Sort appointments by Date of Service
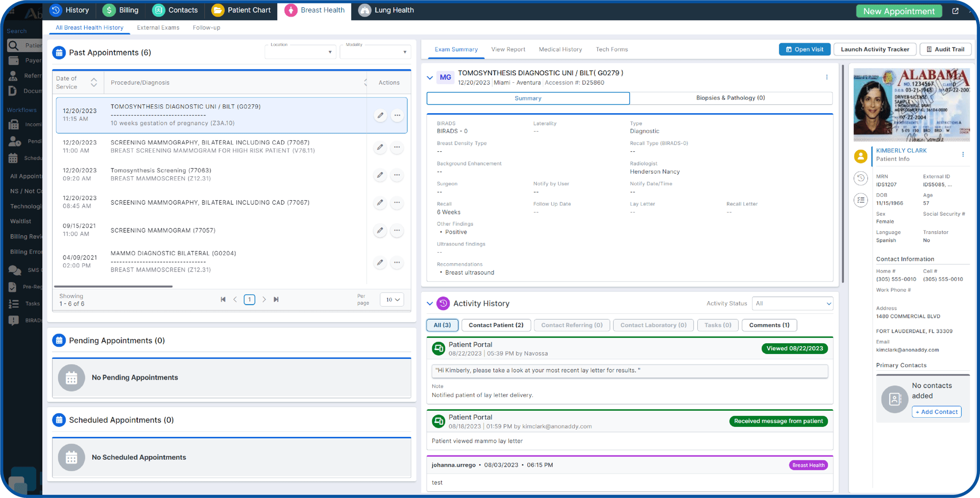Viewport: 980px width, 498px height. [x=94, y=82]
